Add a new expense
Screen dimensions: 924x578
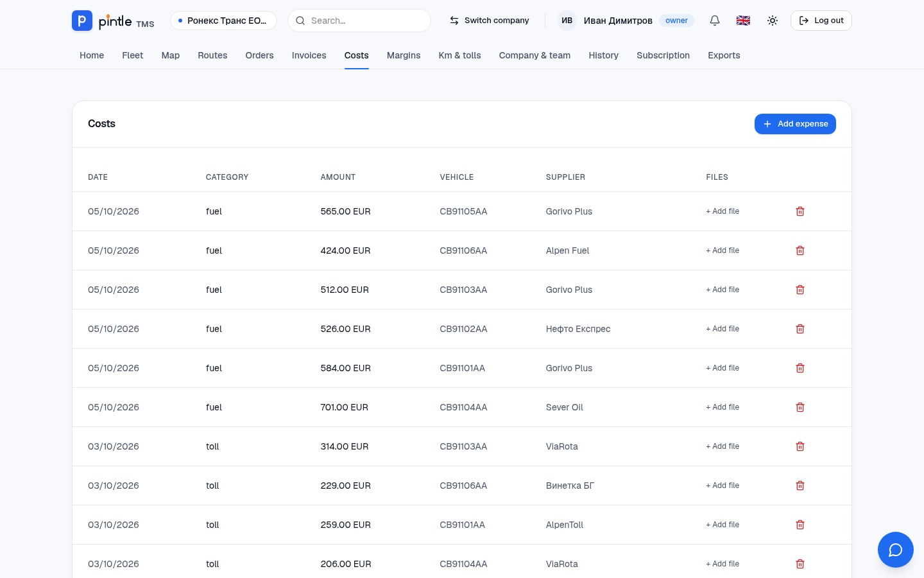[x=795, y=124]
